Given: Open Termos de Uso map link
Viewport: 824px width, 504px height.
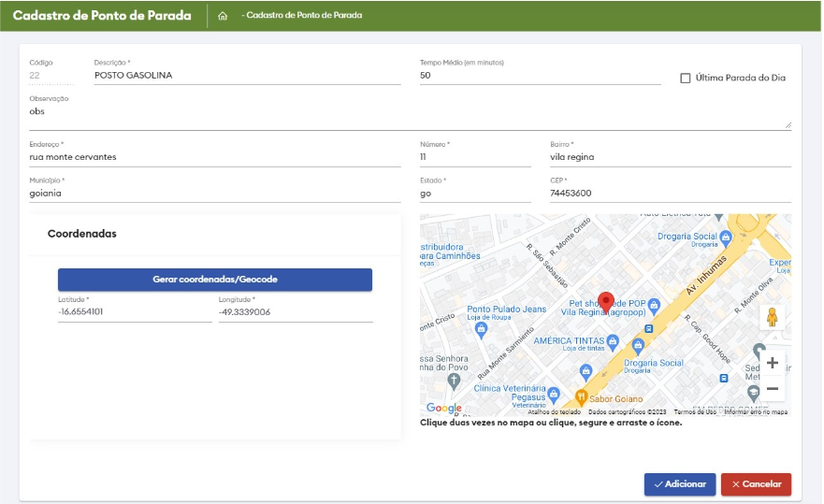Looking at the screenshot, I should point(695,411).
